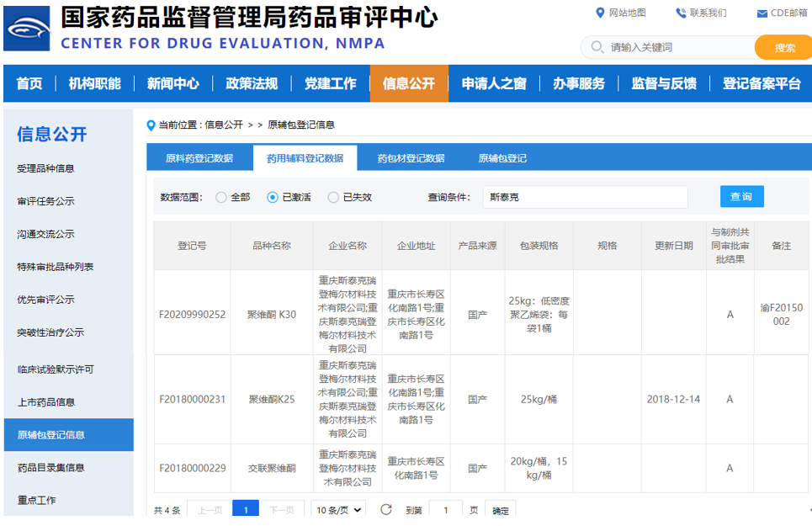Click registration number F20180000231

192,399
